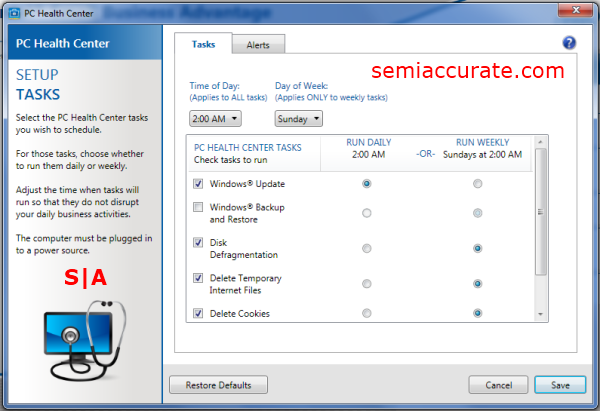Set Disk Defragmentation to run daily
The width and height of the screenshot is (600, 411).
pos(367,248)
